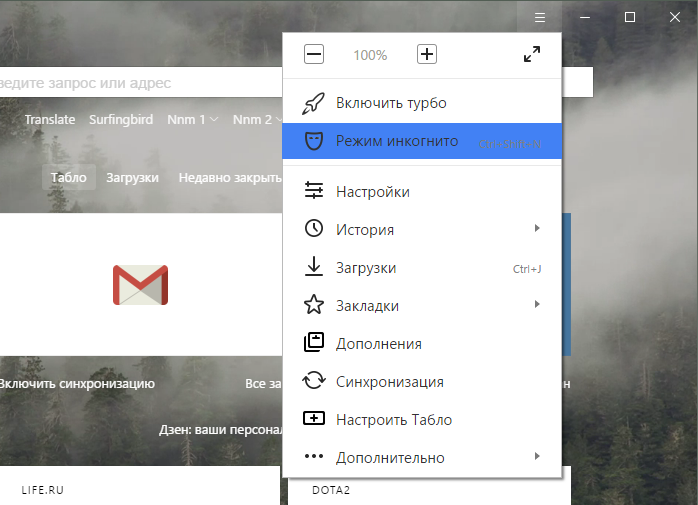Click the clock icon for История
This screenshot has height=505, width=698.
(x=314, y=228)
